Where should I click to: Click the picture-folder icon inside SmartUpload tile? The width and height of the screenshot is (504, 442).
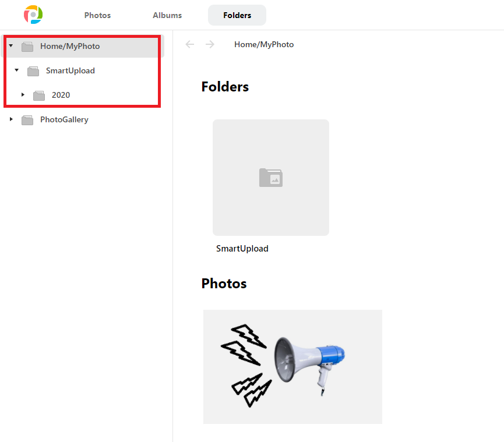271,177
